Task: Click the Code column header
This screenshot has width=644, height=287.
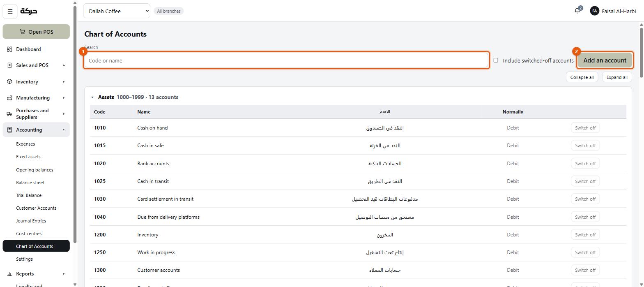Action: tap(99, 112)
